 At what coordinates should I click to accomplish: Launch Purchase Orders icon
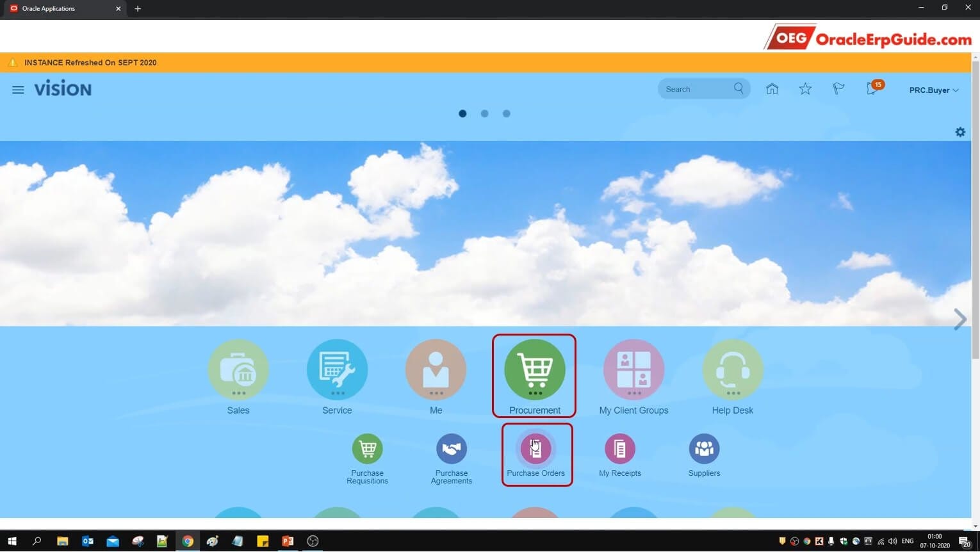535,449
